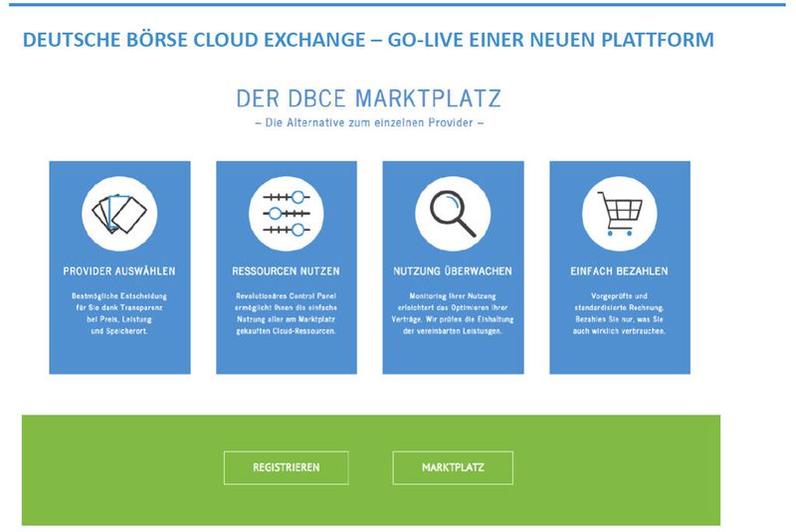Click the 'Monitoring Ihrer Nutzung' description text
The image size is (796, 532).
click(453, 313)
